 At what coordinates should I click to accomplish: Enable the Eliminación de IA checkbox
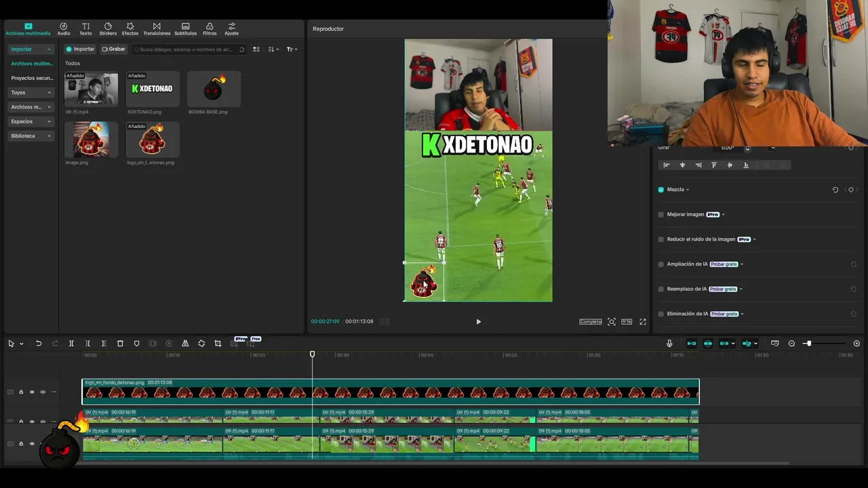coord(661,314)
